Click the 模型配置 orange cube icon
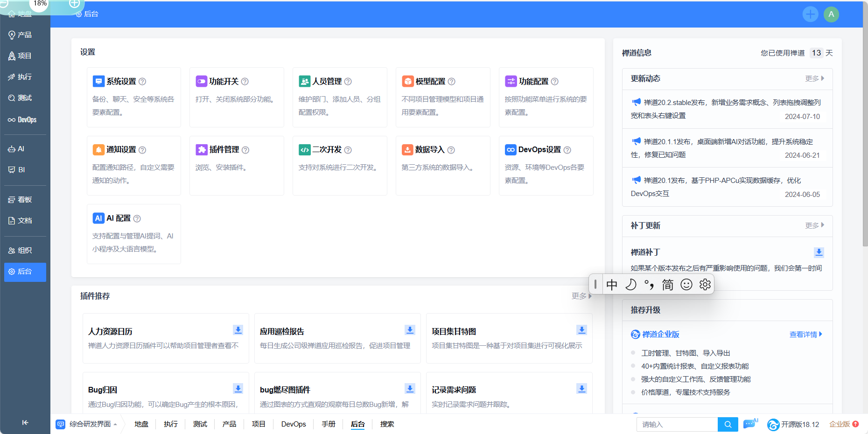868x434 pixels. coord(408,81)
